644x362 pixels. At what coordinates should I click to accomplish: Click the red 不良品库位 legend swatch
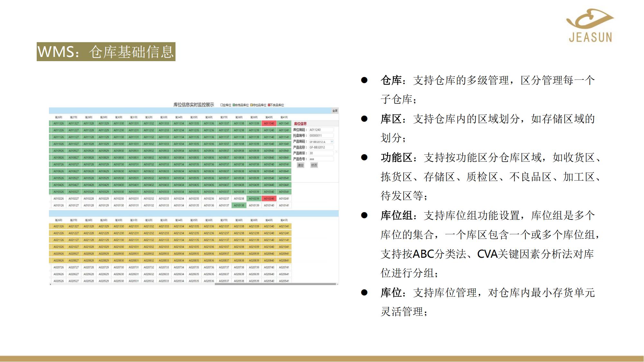pos(269,105)
